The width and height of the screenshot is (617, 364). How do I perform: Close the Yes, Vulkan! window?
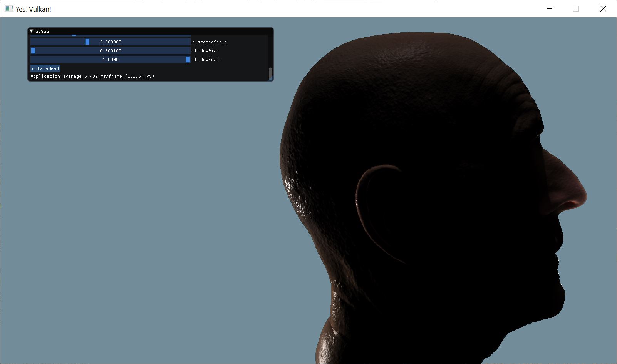click(603, 8)
